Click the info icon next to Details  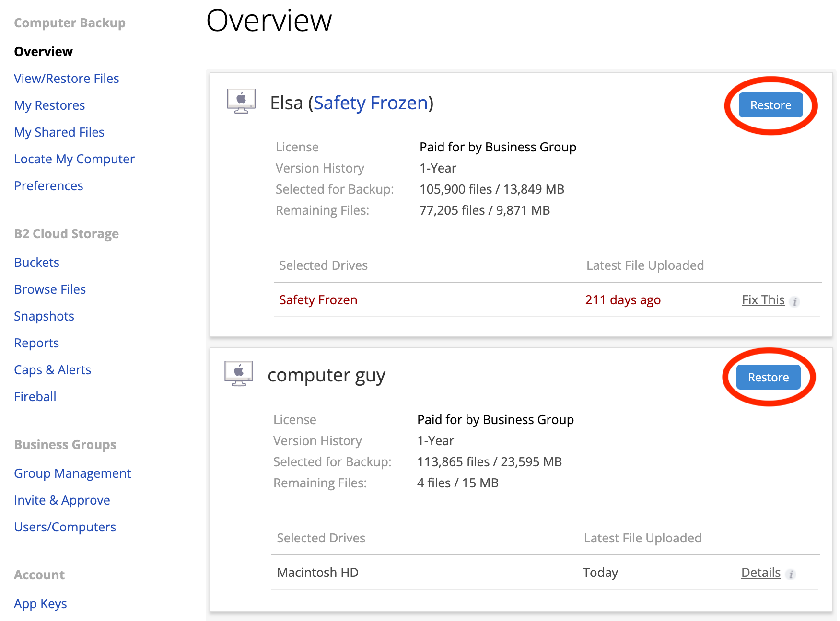point(791,574)
